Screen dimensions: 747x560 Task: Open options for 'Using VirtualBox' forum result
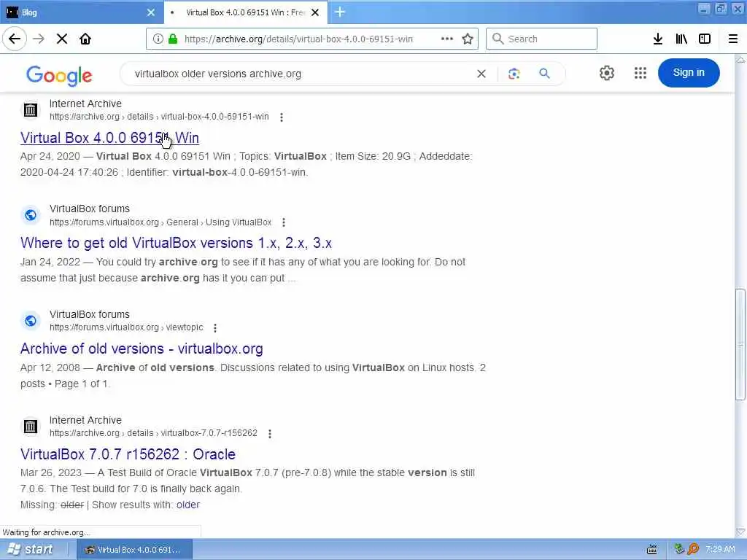[284, 222]
